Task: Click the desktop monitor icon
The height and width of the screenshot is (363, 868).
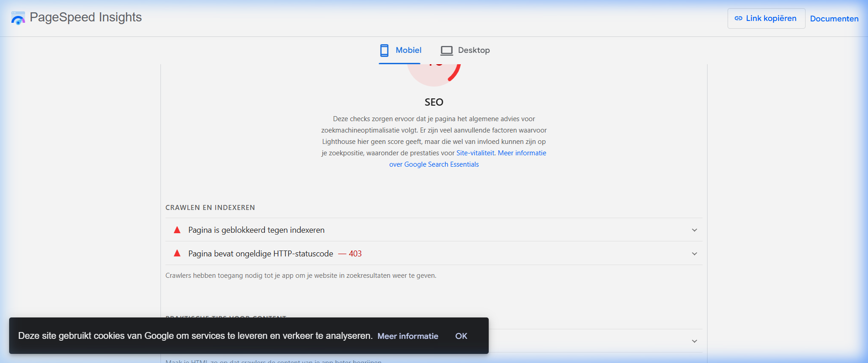Action: [x=447, y=51]
